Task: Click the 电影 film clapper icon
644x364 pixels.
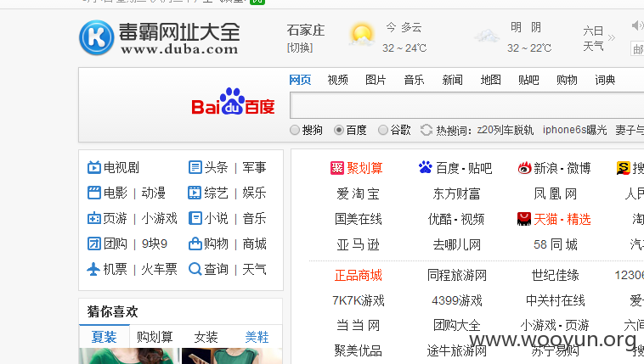Action: (94, 193)
